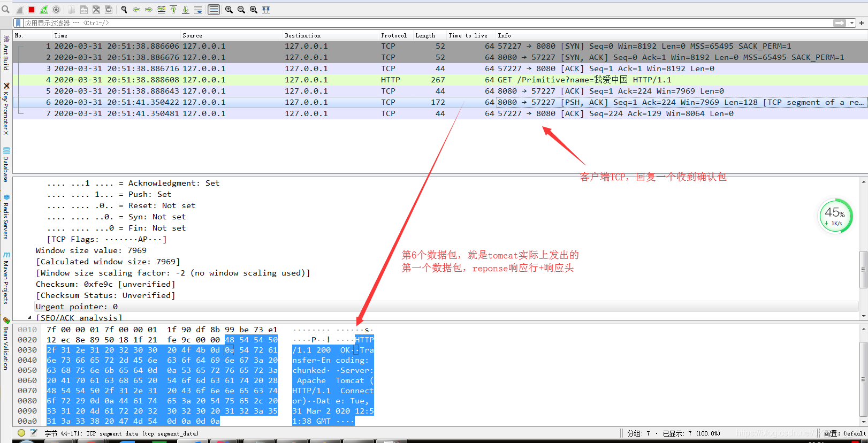This screenshot has width=868, height=443.
Task: Click the reload capture file icon
Action: click(x=109, y=10)
